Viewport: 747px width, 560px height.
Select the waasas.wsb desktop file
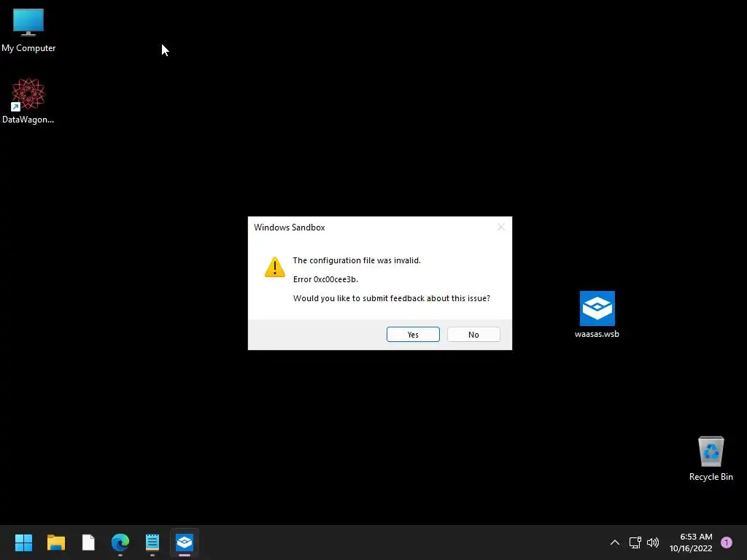pos(597,315)
